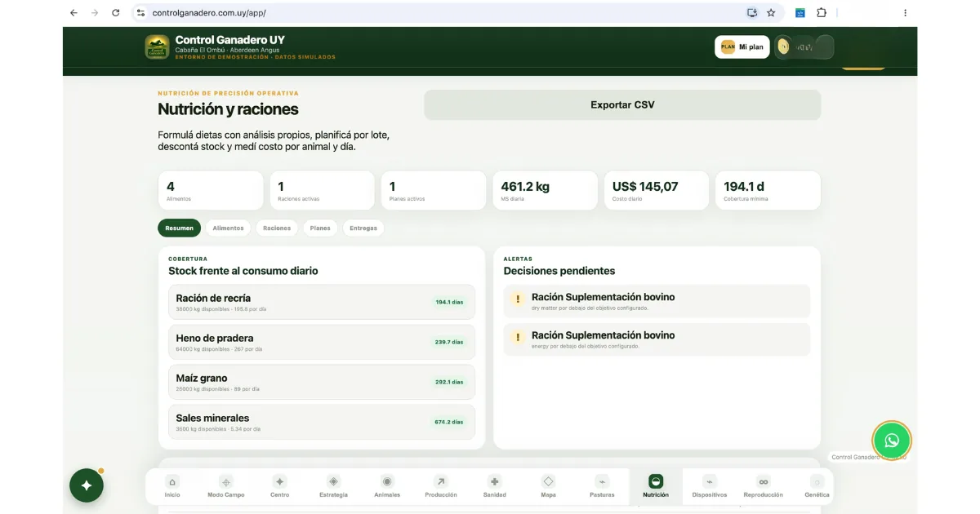Open Sanidad cross icon

click(494, 481)
